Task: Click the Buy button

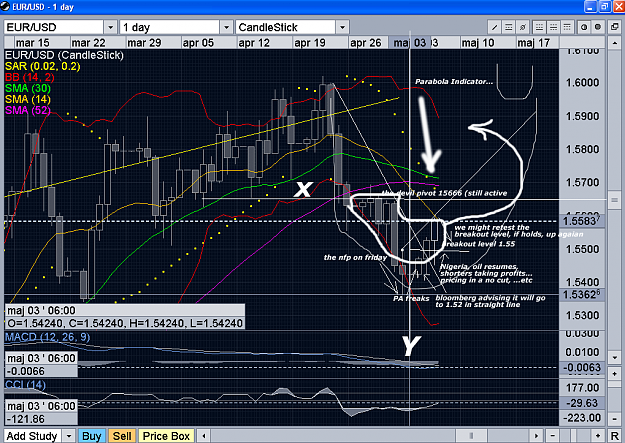Action: (x=92, y=436)
